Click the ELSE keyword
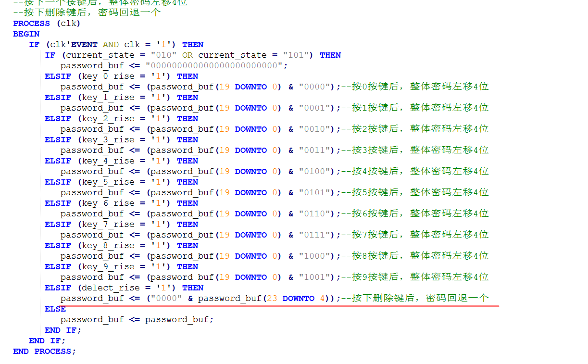This screenshot has width=588, height=364. (55, 309)
